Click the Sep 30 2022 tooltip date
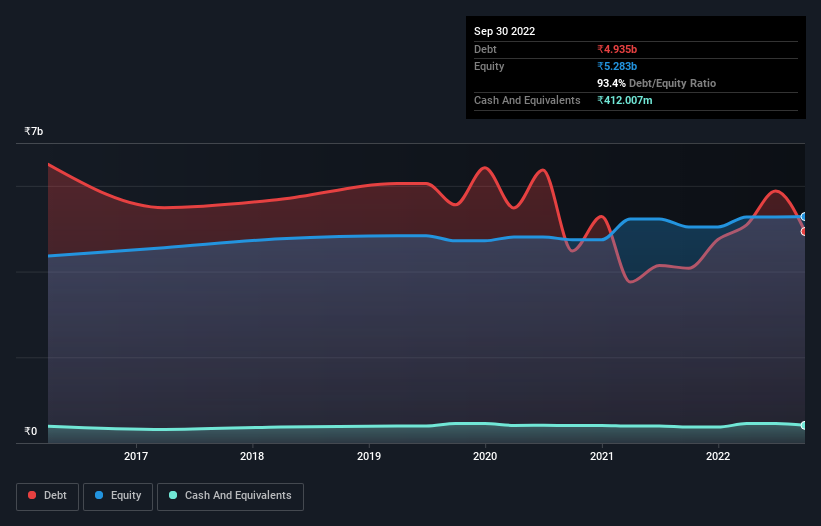The height and width of the screenshot is (526, 821). click(x=505, y=31)
